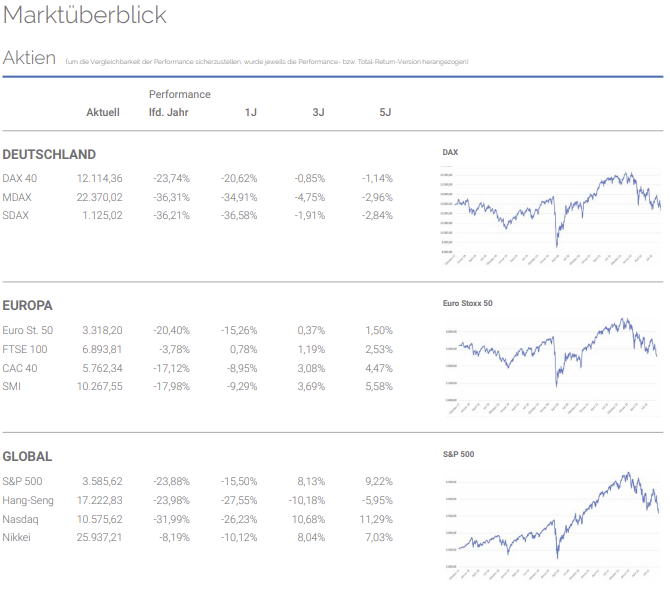Click the Euro Stoxx 50 chart
670x598 pixels.
coord(550,357)
